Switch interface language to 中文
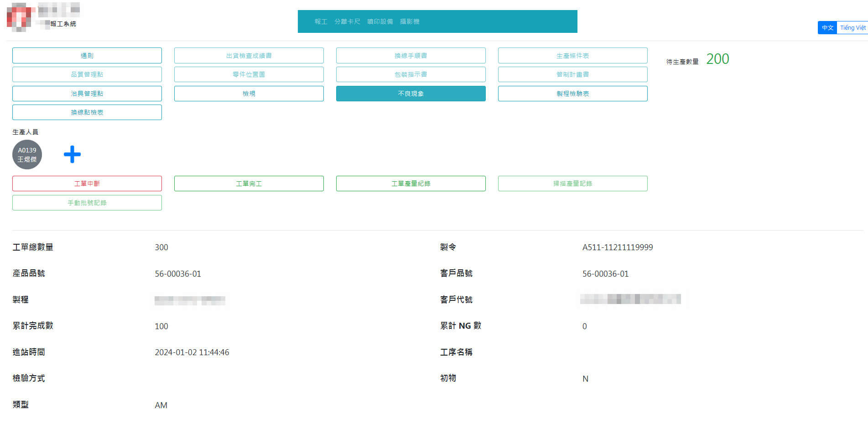 [827, 28]
